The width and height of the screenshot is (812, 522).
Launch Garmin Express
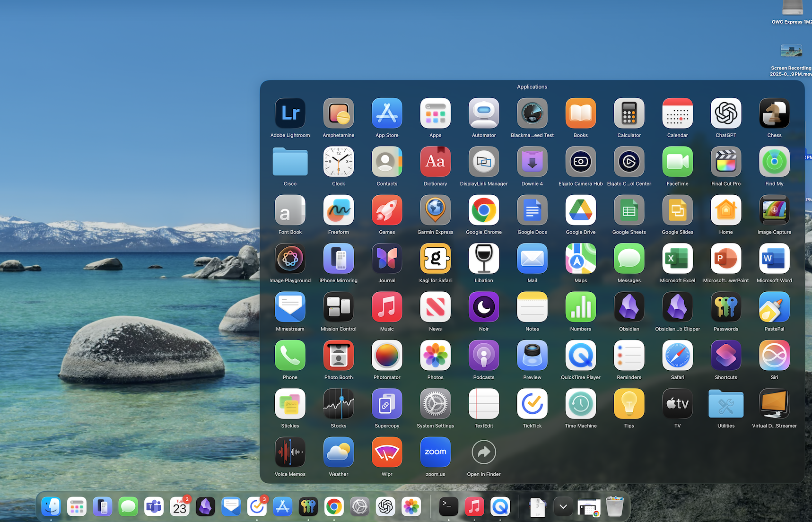click(435, 210)
